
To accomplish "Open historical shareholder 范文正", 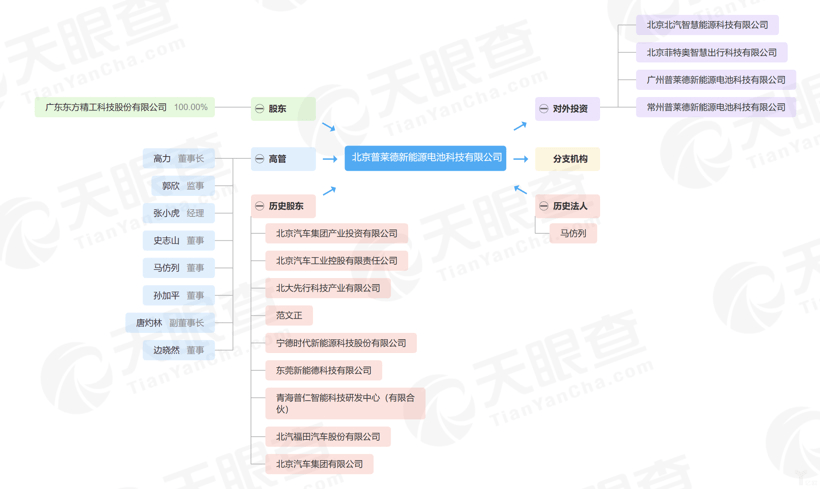I will coord(289,315).
